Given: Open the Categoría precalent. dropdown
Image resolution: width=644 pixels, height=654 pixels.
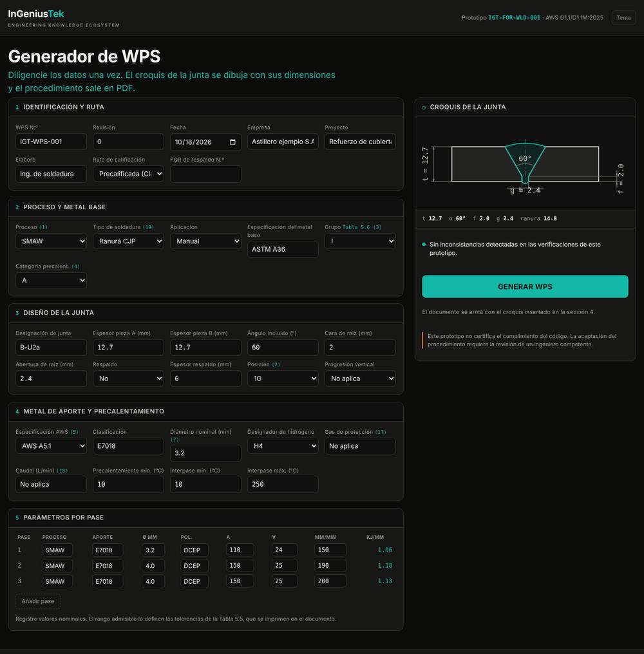Looking at the screenshot, I should (x=51, y=280).
